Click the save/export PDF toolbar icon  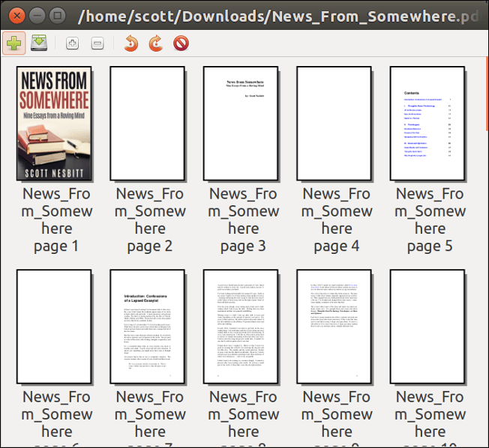tap(39, 44)
